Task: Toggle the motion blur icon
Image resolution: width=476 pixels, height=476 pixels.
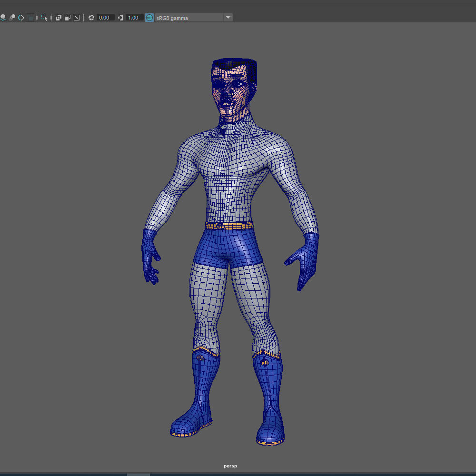Action: 12,18
